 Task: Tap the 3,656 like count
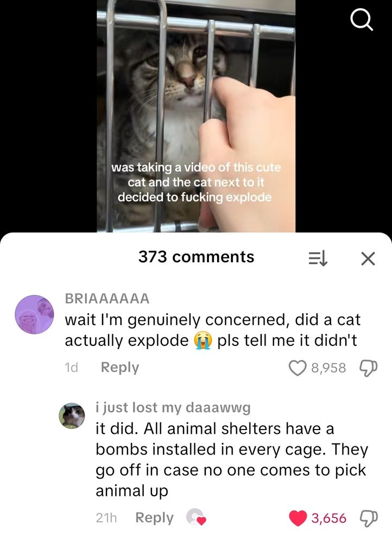click(x=328, y=519)
